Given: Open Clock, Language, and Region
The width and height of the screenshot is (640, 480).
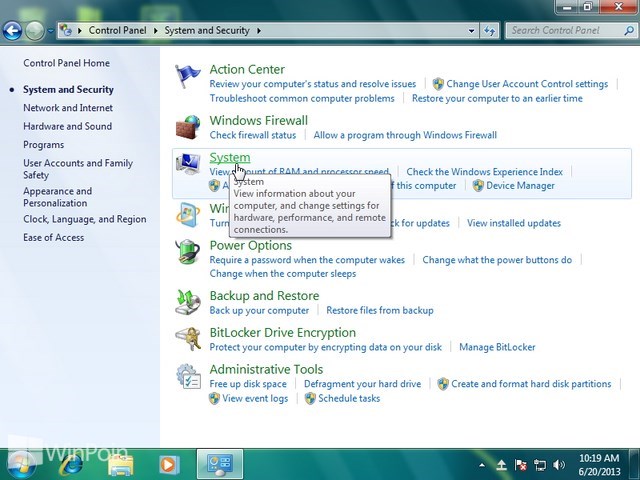Looking at the screenshot, I should point(84,219).
